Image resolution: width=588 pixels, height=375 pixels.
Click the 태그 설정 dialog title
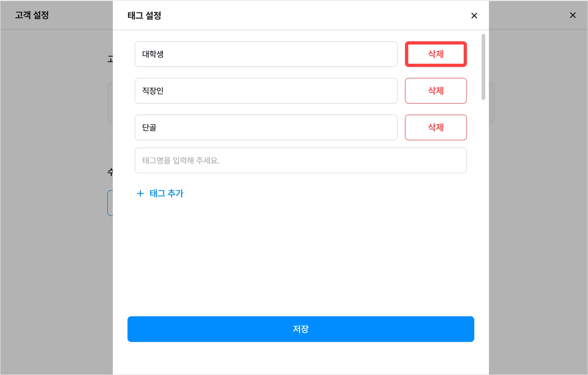tap(144, 15)
